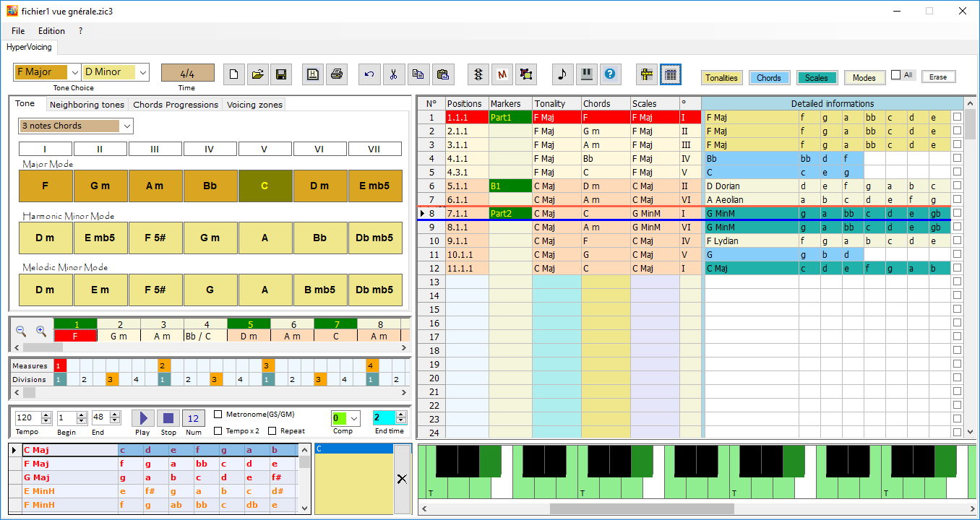
Task: Click the 4/4 Time box
Action: 188,73
